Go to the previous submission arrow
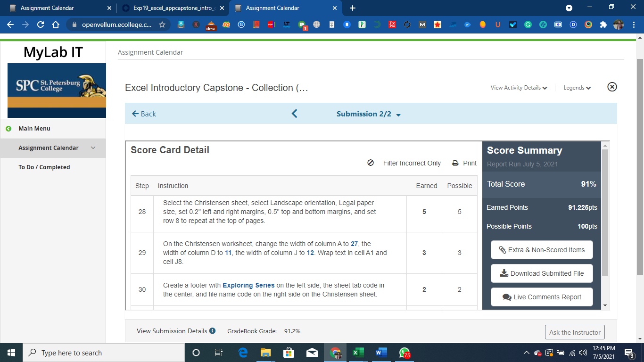The width and height of the screenshot is (644, 362). pos(295,114)
